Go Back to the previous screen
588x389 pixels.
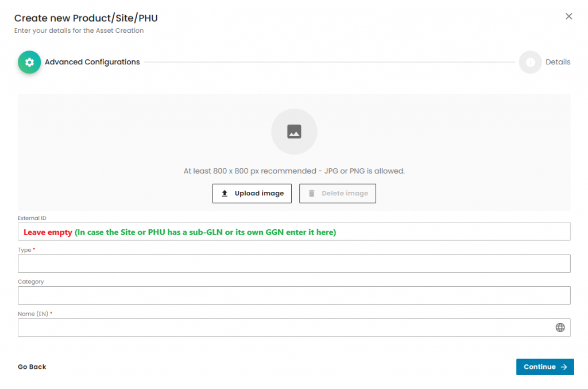[x=32, y=367]
